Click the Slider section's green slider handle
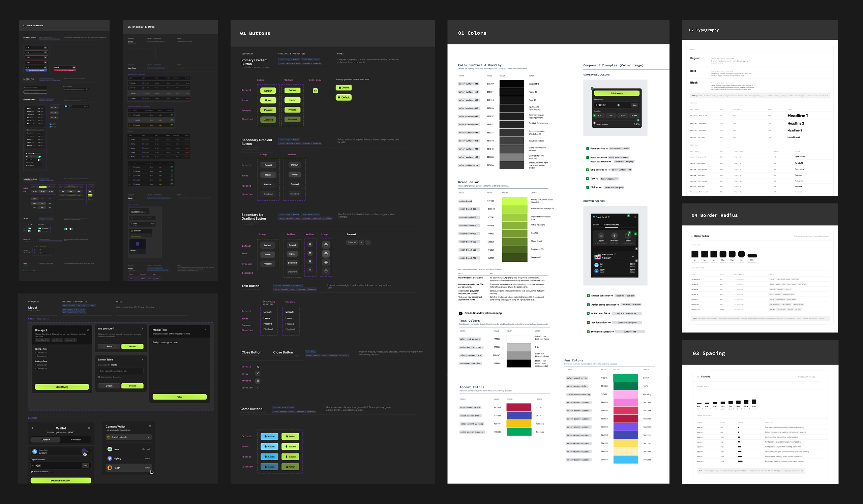 pos(34,271)
